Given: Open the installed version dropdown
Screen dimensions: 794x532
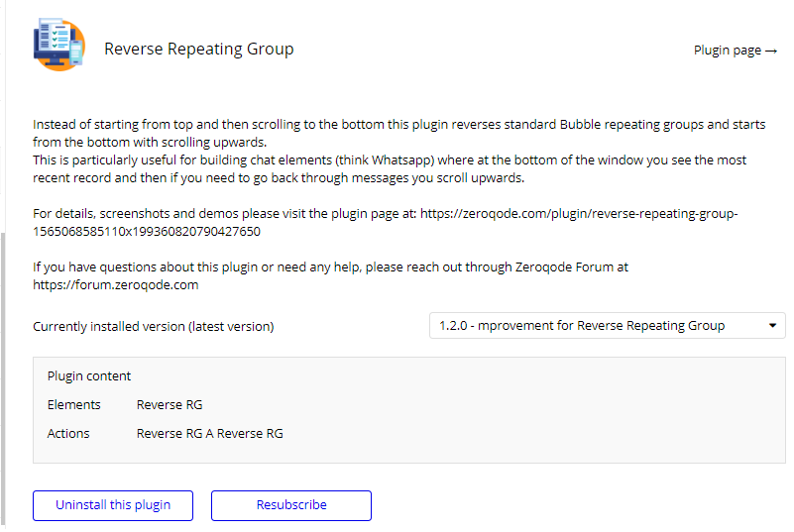Looking at the screenshot, I should coord(607,326).
